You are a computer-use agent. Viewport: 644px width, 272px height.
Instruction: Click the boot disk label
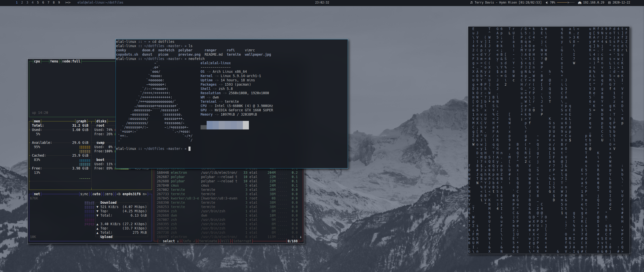point(100,160)
